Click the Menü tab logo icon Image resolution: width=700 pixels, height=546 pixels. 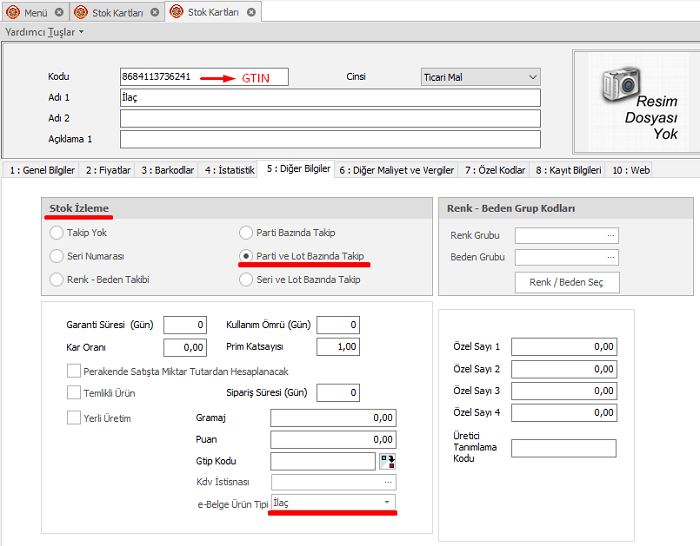click(x=14, y=12)
